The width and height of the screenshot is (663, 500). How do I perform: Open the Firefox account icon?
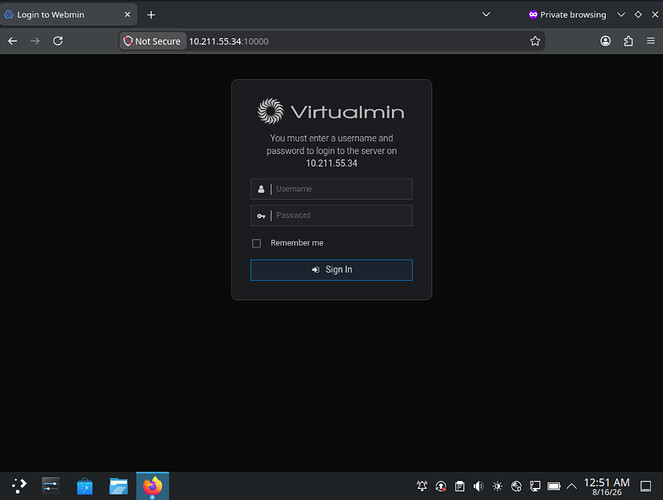(x=605, y=41)
